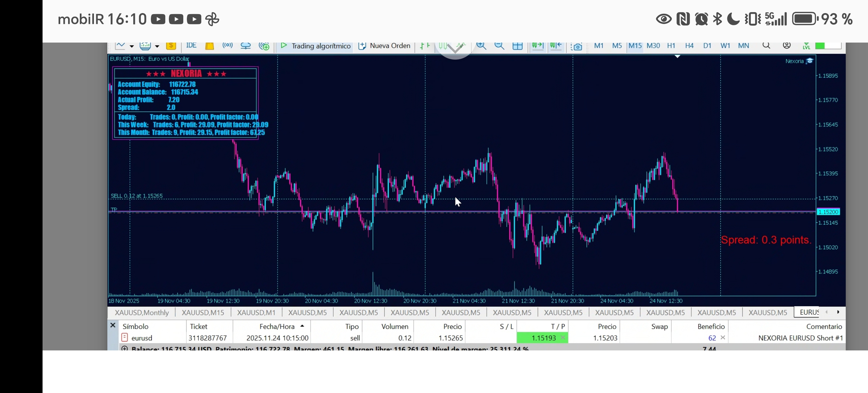Close the eurusd sell position via Beneficio X
Screen dimensions: 868x393
point(722,337)
